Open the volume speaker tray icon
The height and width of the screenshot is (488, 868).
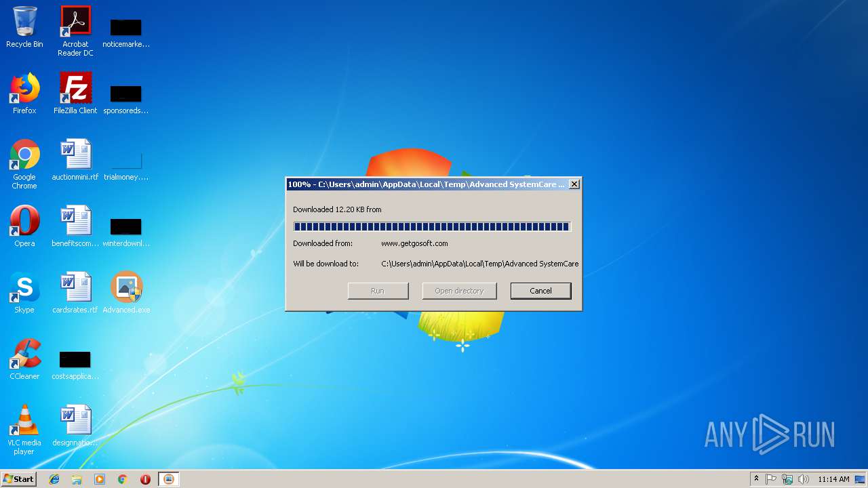pyautogui.click(x=804, y=479)
